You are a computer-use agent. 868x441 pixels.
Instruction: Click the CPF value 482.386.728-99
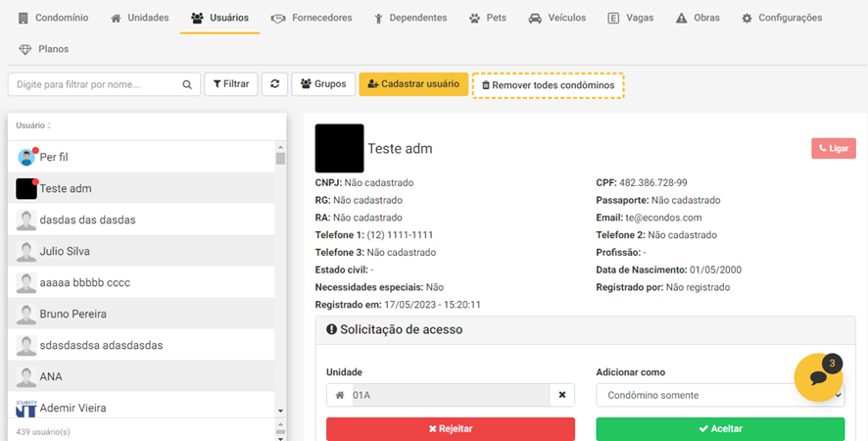653,183
